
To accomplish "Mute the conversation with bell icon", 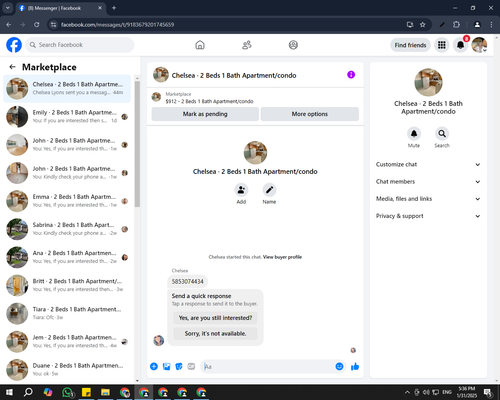I will click(414, 134).
